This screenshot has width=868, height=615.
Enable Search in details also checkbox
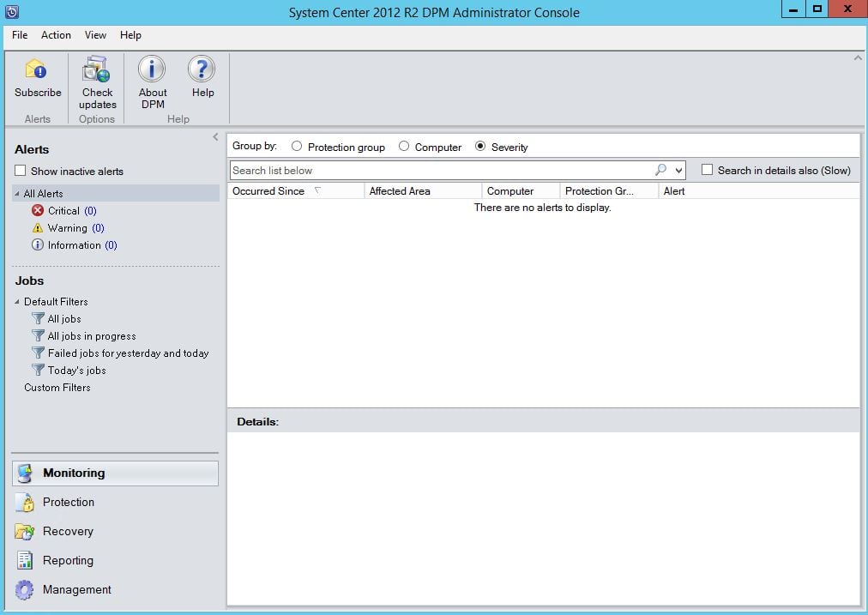point(707,170)
